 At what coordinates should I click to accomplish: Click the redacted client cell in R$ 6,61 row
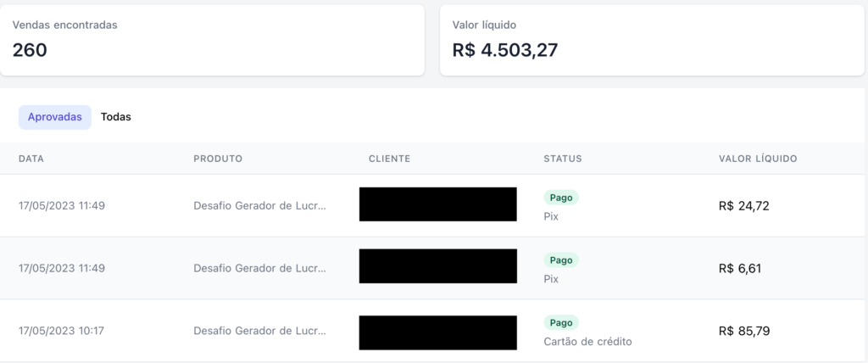pos(438,266)
